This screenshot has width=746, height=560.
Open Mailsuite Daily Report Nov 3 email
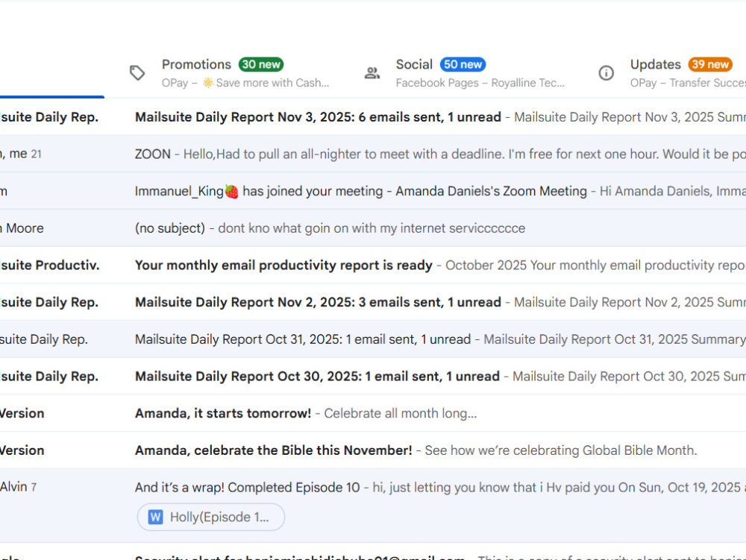373,117
